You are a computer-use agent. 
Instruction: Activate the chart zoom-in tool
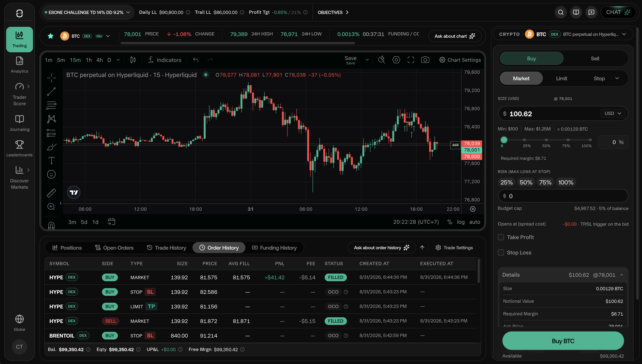click(x=51, y=207)
